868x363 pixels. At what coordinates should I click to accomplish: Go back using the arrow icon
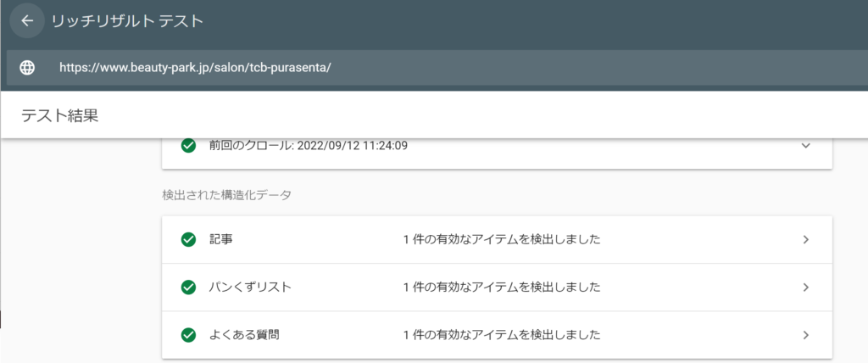(x=26, y=21)
